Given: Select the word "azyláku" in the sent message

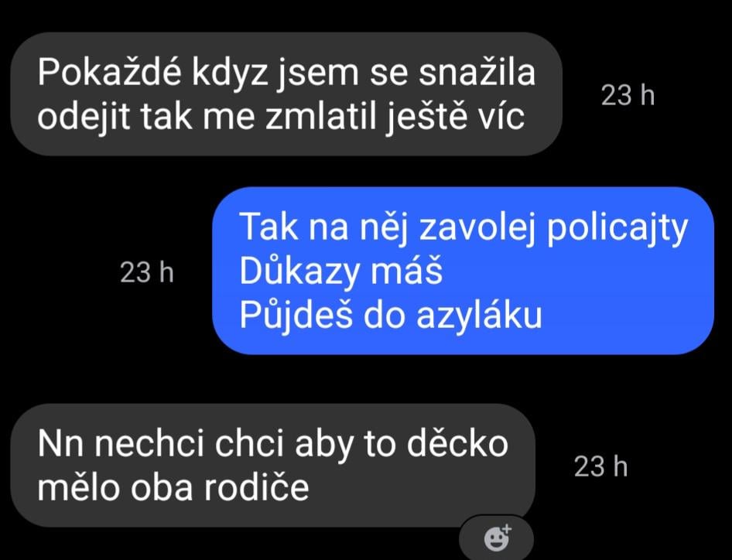Looking at the screenshot, I should [479, 316].
